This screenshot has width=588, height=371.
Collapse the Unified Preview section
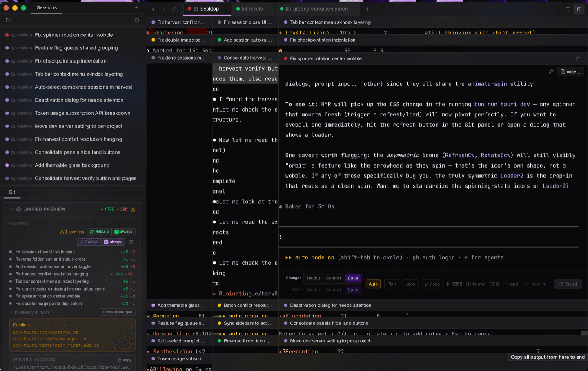(11, 209)
